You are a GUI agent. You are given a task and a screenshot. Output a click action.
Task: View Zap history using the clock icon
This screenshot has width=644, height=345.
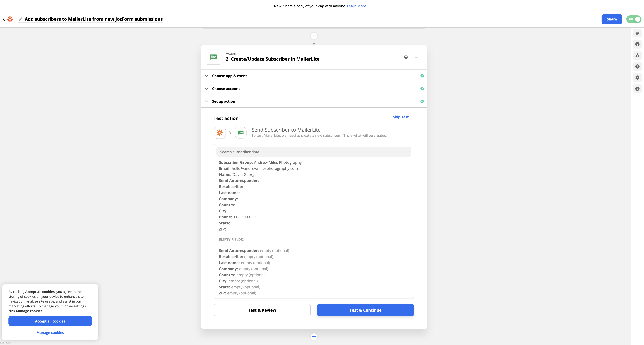click(x=637, y=66)
